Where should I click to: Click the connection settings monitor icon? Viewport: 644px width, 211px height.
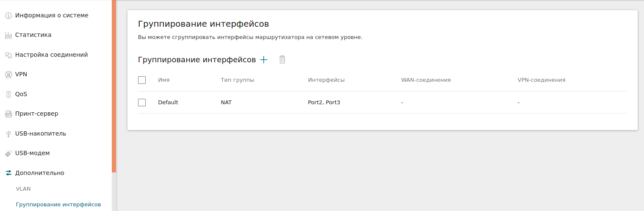tap(8, 55)
